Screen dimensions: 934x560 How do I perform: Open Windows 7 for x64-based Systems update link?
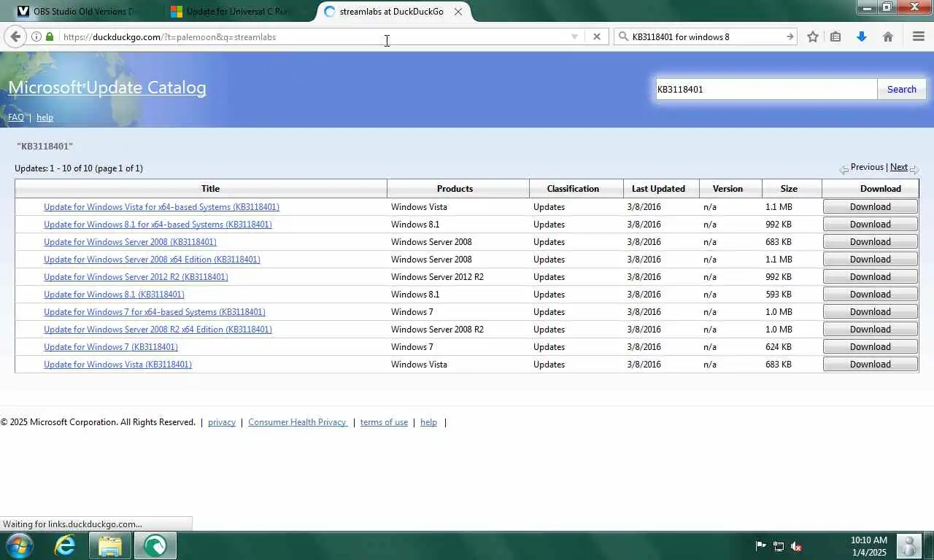pyautogui.click(x=155, y=312)
